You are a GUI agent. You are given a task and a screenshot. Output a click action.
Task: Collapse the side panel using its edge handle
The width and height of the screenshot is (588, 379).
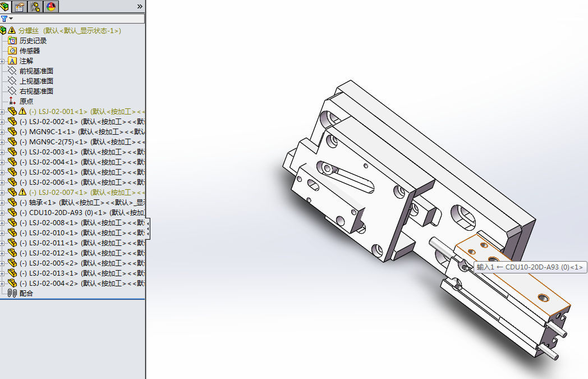148,228
